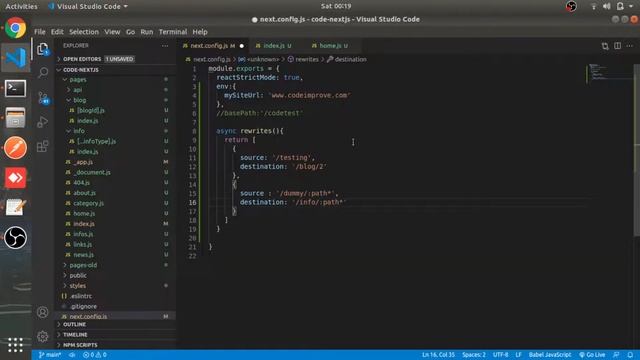Open about.js file
This screenshot has height=360, width=640.
116,193
